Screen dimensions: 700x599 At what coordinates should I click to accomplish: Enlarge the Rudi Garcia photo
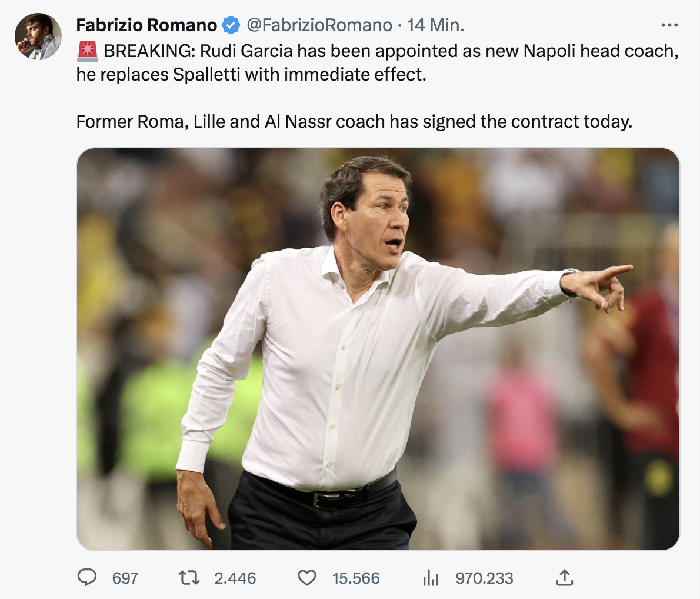[378, 349]
